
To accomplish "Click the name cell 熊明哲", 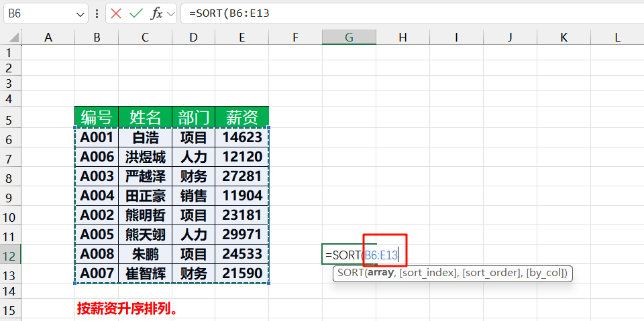I will point(145,214).
